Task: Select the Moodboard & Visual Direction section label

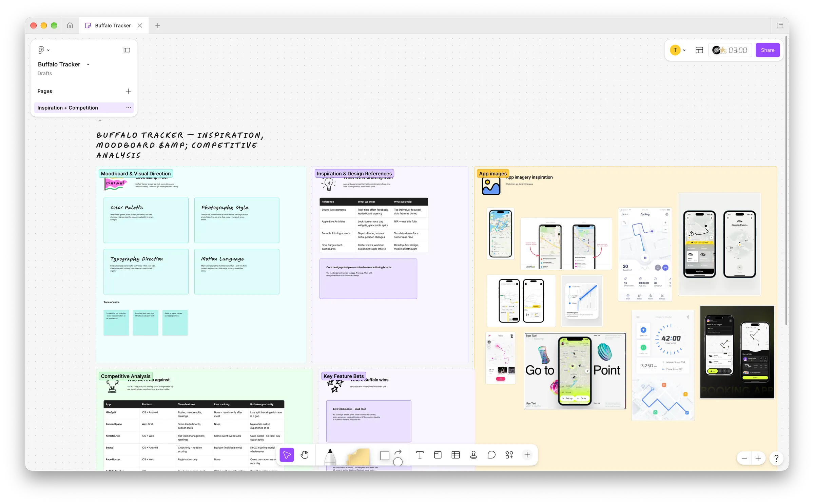Action: [x=136, y=174]
